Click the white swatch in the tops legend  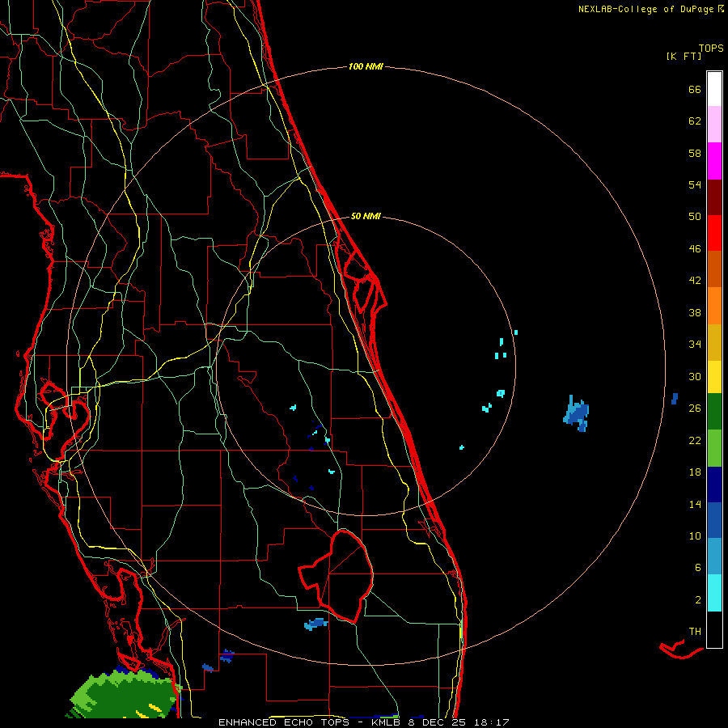click(x=714, y=89)
